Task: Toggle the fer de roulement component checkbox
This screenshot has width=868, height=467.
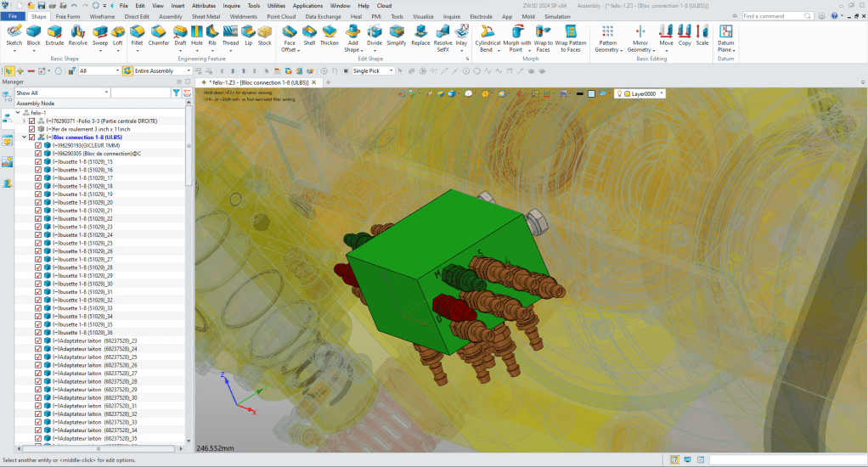Action: click(31, 129)
